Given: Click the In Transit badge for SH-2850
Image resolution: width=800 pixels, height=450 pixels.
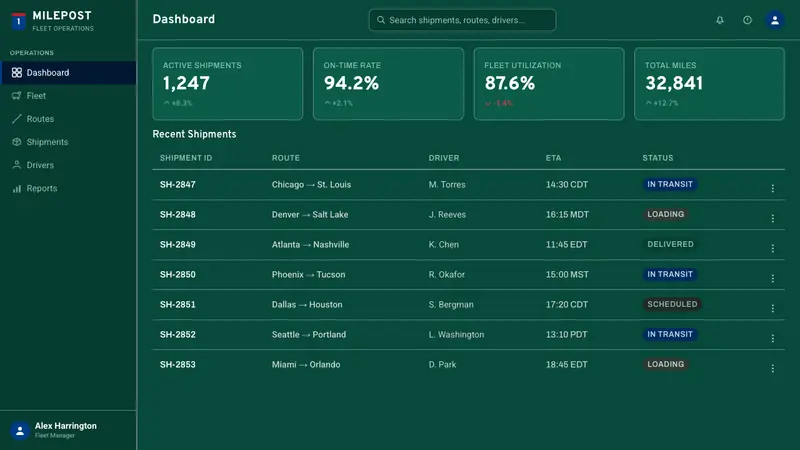Looking at the screenshot, I should point(670,274).
